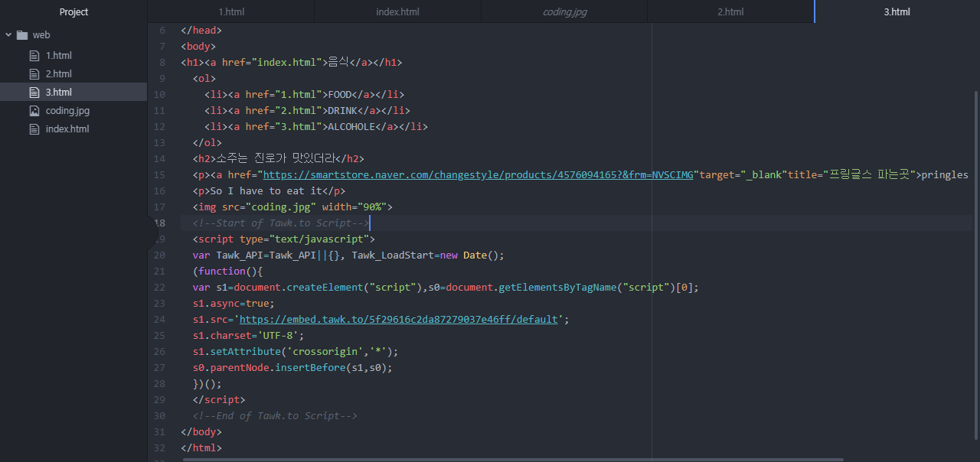
Task: Click the End of Tawk.to Script comment
Action: click(275, 416)
